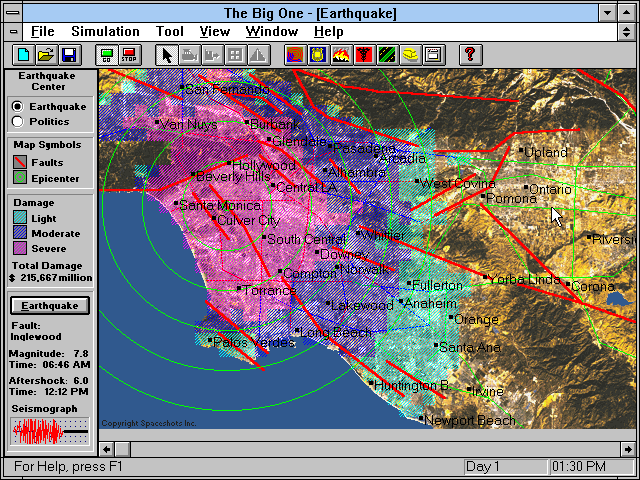Click the police badge toolbar icon
The width and height of the screenshot is (640, 480).
tap(318, 55)
